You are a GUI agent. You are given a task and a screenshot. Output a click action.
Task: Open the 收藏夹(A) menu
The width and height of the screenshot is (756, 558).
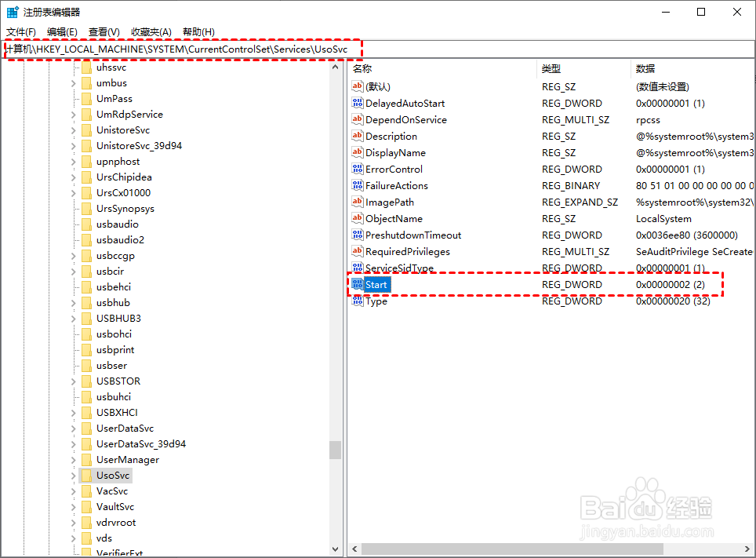click(x=151, y=31)
